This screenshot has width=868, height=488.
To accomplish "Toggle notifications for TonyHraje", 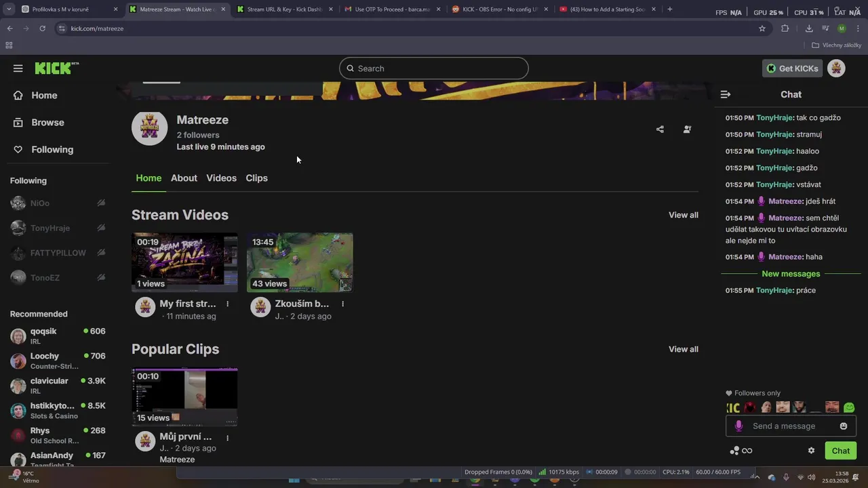I will pos(101,228).
